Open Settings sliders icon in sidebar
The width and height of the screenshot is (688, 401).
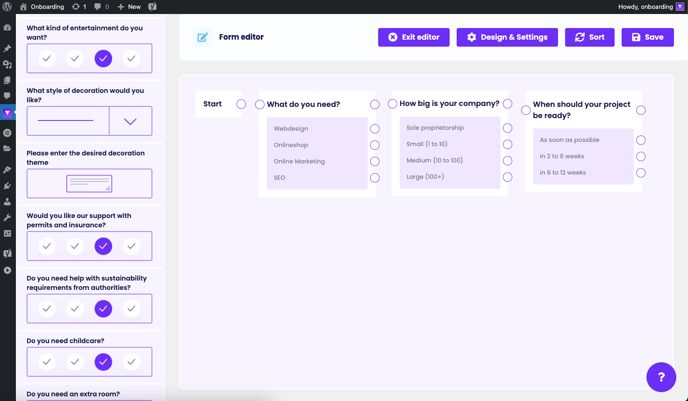pos(7,233)
